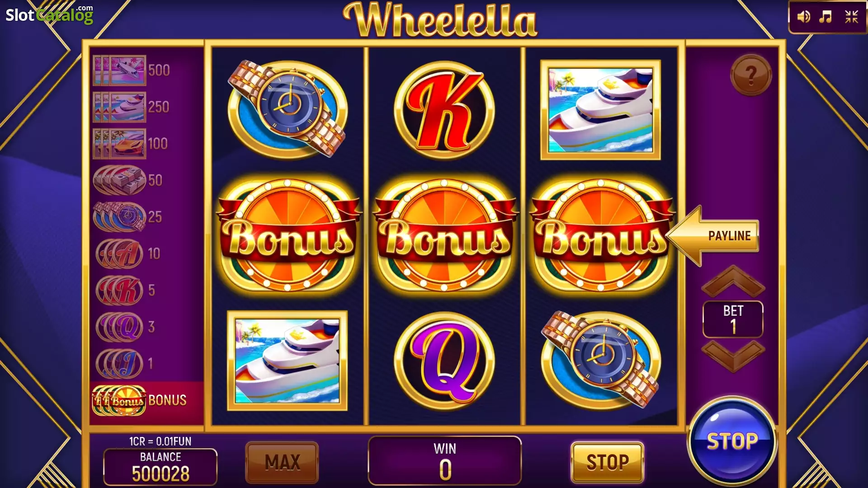Click the rectangular gold STOP button
The width and height of the screenshot is (868, 488).
click(x=608, y=462)
